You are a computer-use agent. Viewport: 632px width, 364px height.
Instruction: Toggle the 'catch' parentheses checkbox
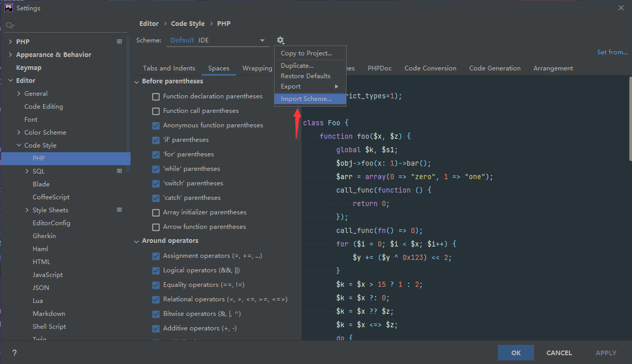click(156, 198)
